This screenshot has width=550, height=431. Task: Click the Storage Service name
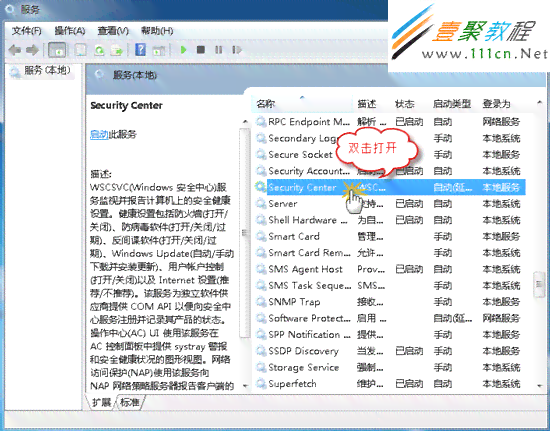(x=304, y=368)
